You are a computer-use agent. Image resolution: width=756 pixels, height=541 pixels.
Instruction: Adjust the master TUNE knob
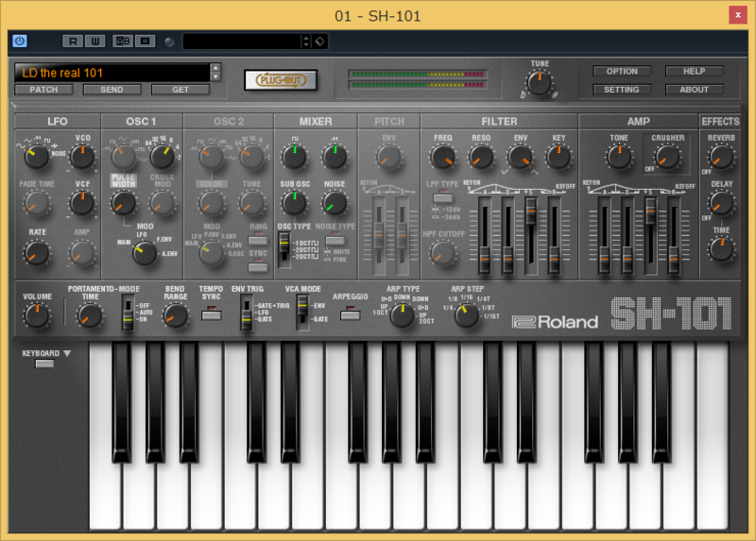(x=539, y=83)
